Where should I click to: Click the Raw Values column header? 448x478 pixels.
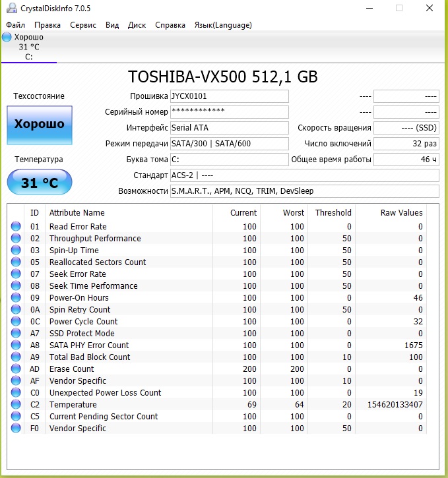point(391,212)
